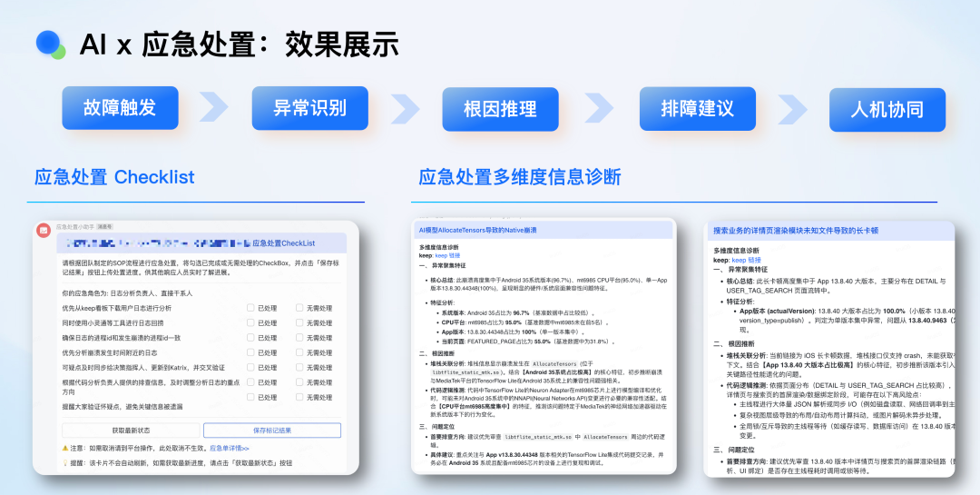This screenshot has width=980, height=495.
Task: Open keep 链接 in the AllocateTensors crash card
Action: click(447, 256)
